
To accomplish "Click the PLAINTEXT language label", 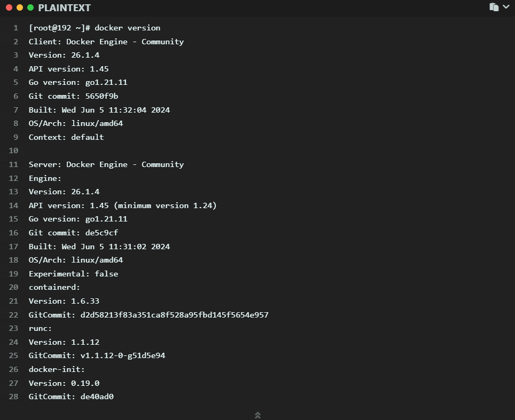I will tap(64, 8).
